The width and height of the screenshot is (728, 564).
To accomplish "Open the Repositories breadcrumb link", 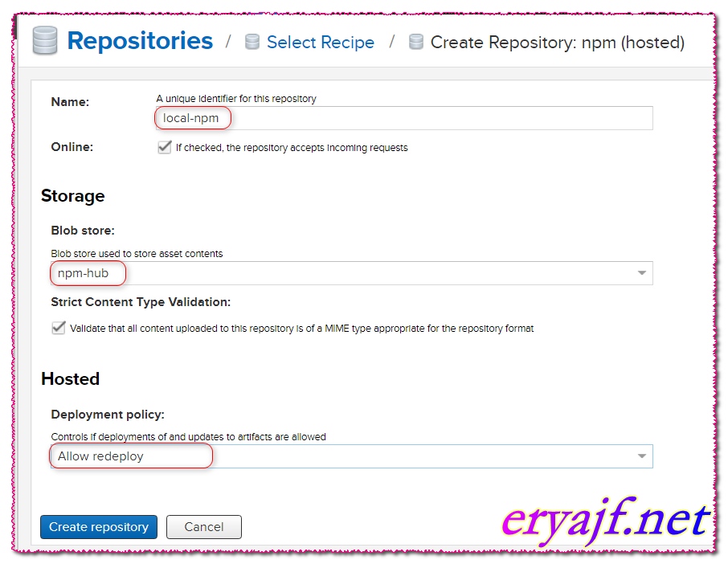I will coord(140,40).
